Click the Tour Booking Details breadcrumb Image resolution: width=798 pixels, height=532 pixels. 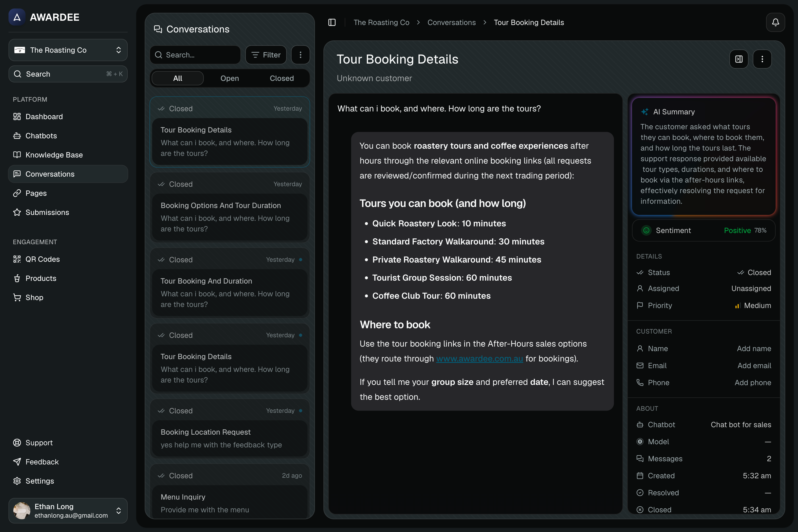pos(529,22)
